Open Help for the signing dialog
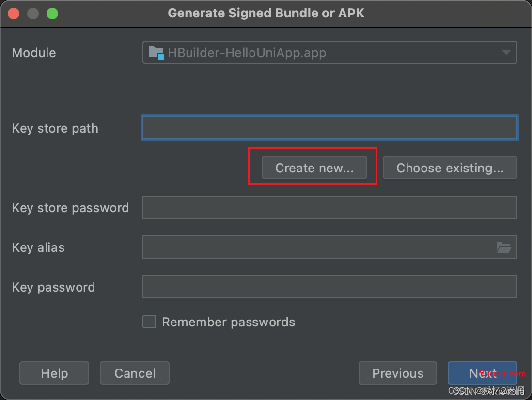Screen dimensions: 532x400 [54, 373]
